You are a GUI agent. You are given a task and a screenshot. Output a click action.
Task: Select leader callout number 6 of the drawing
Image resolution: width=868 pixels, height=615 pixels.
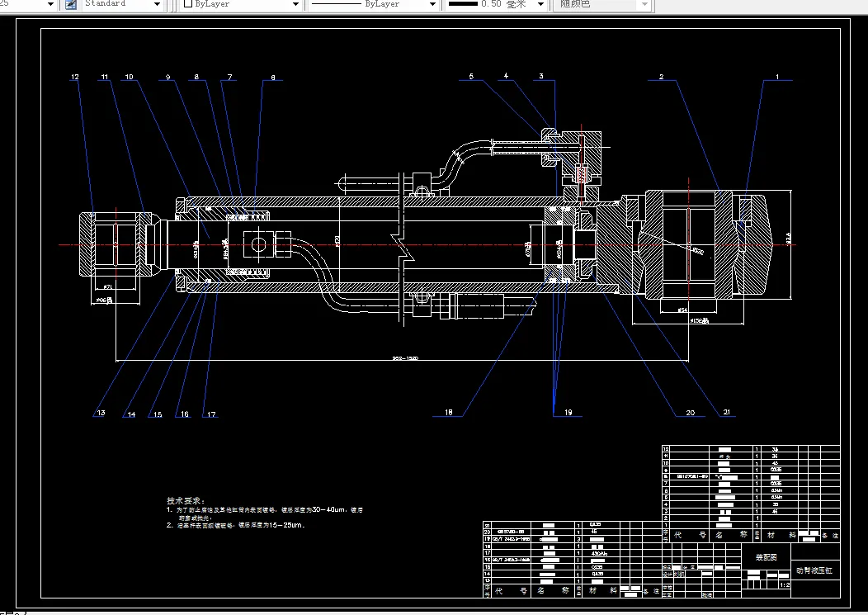click(273, 78)
